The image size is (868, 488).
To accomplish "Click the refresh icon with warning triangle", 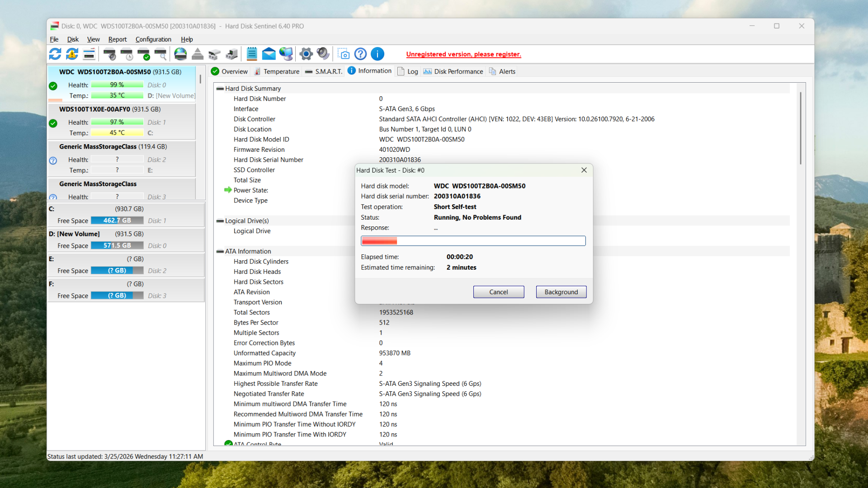I will click(72, 54).
